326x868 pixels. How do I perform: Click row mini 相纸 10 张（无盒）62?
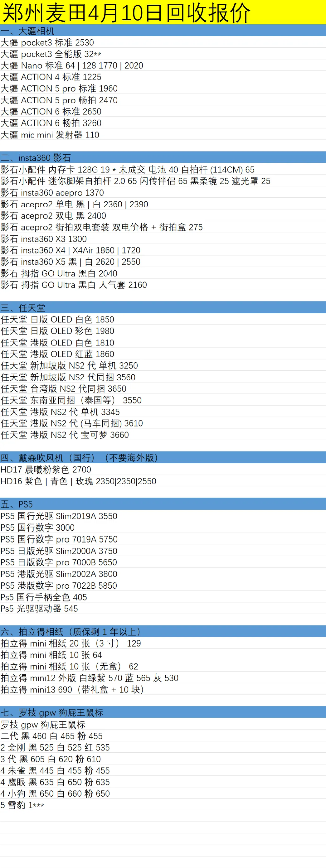(163, 667)
